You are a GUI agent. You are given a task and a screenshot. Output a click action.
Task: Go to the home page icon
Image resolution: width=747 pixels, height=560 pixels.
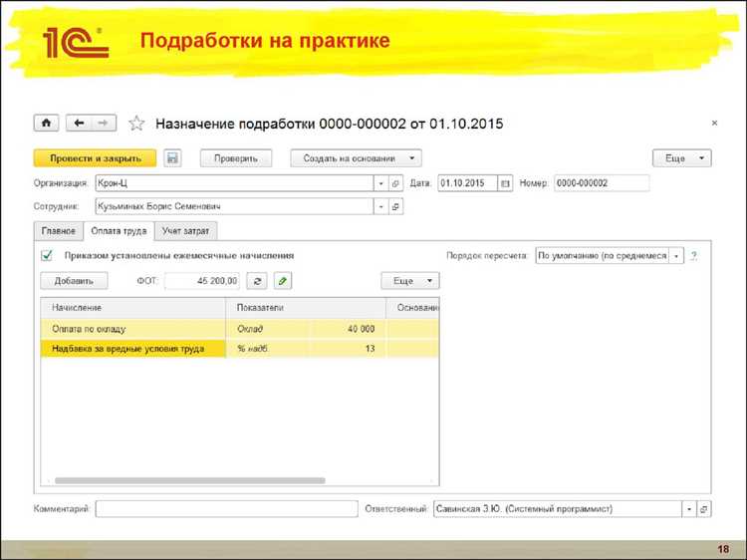46,123
